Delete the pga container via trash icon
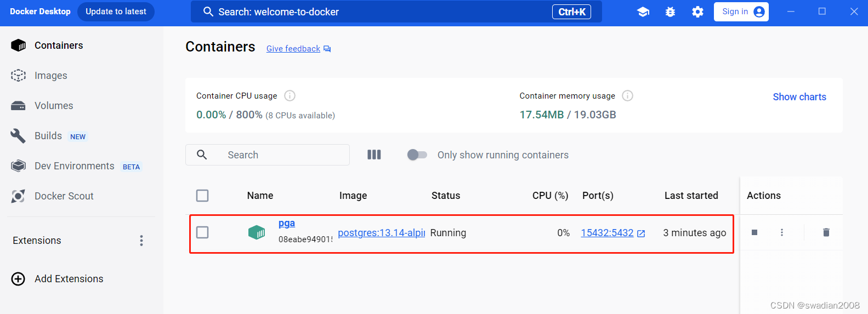 point(826,232)
